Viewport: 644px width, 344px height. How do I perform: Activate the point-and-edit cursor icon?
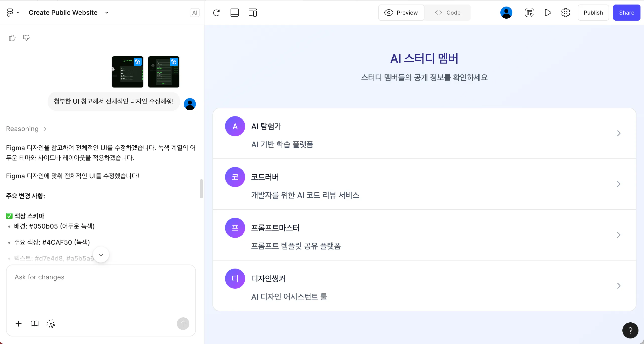(x=51, y=324)
